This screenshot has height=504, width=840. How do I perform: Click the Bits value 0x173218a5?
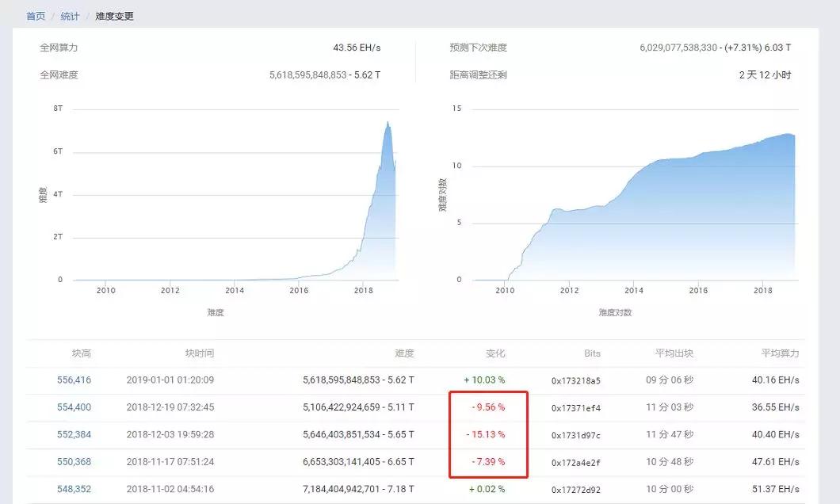click(576, 381)
